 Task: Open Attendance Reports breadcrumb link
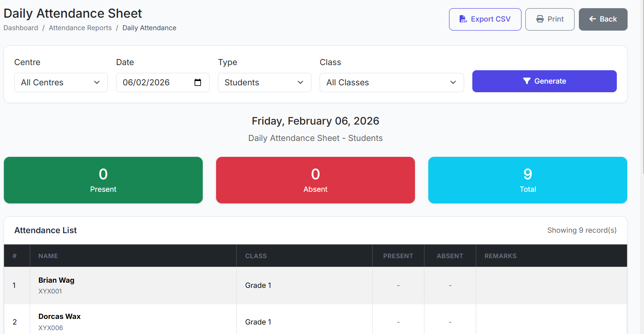(x=80, y=28)
